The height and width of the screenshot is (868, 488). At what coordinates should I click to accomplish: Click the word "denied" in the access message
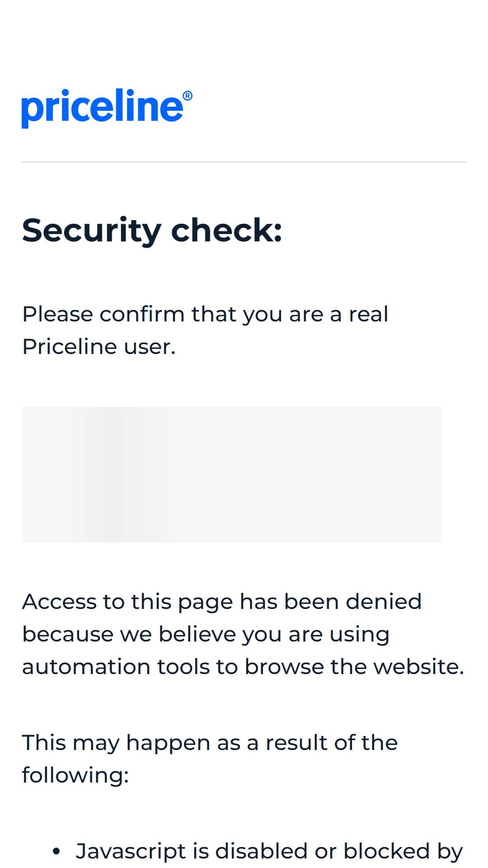384,602
